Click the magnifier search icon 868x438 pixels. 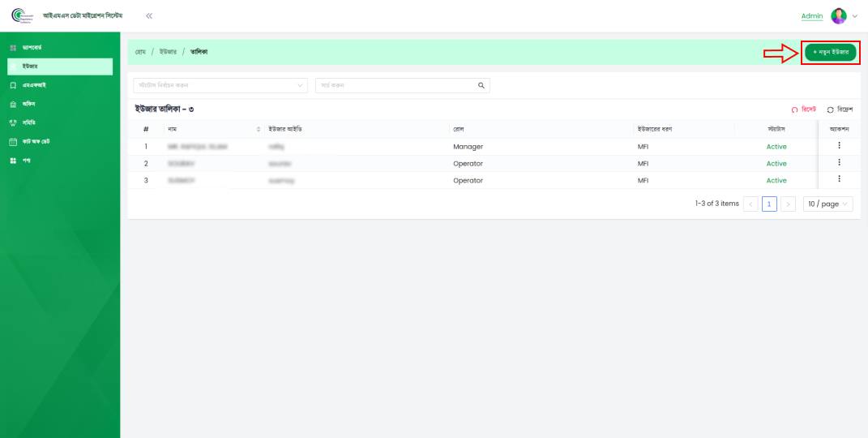481,85
